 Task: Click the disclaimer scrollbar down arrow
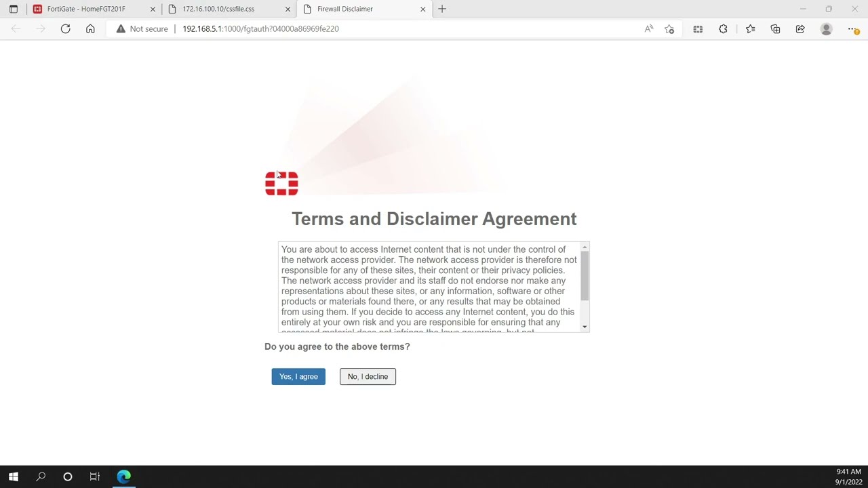click(585, 327)
